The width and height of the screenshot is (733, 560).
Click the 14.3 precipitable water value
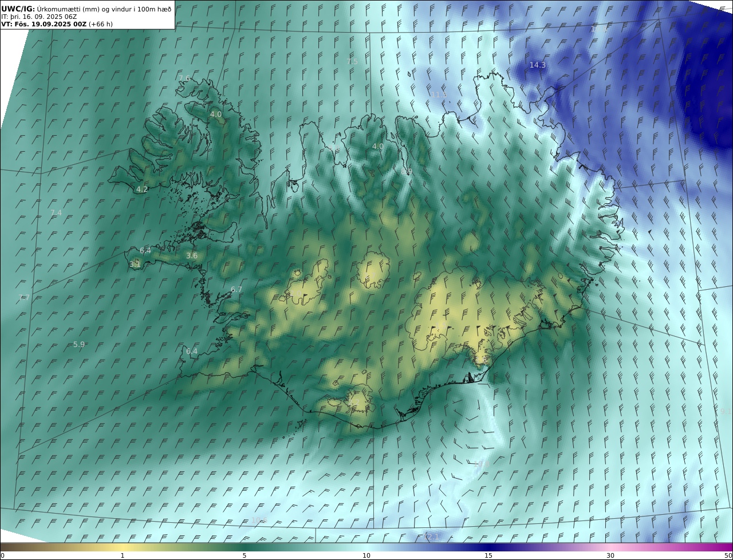click(537, 65)
